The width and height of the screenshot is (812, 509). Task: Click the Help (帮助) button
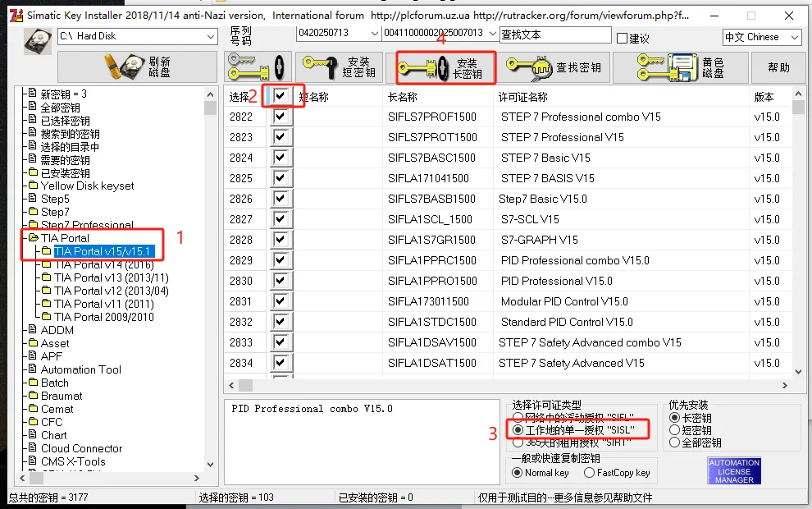tap(778, 67)
